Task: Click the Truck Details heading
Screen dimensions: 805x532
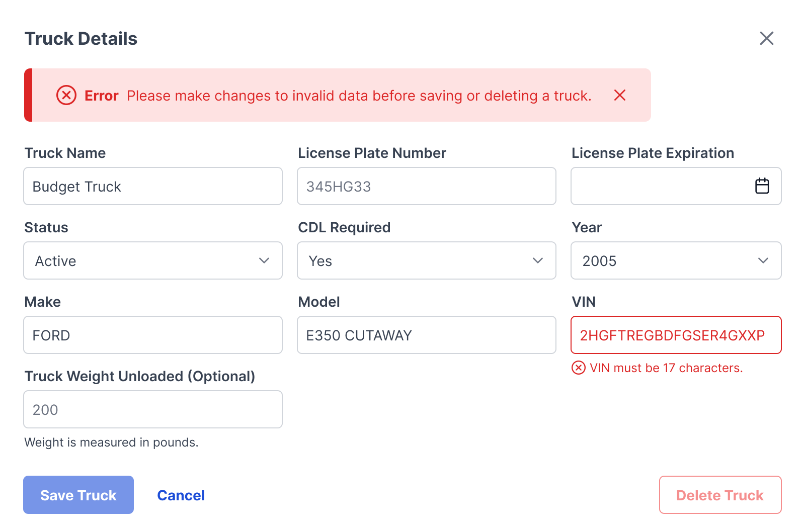Action: pyautogui.click(x=81, y=39)
